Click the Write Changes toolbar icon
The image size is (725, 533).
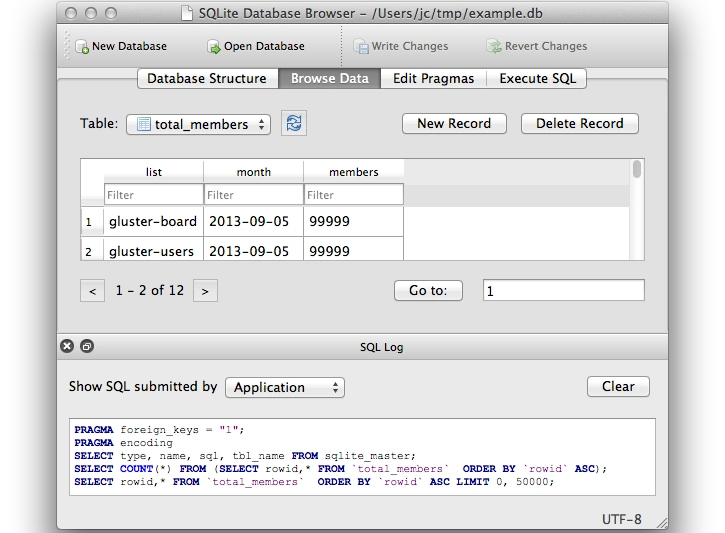pyautogui.click(x=361, y=47)
